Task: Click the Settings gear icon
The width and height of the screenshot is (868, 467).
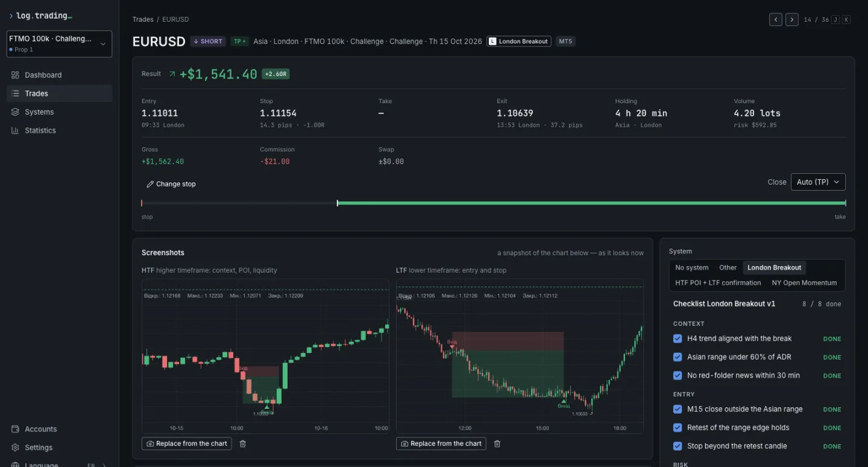Action: (15, 448)
